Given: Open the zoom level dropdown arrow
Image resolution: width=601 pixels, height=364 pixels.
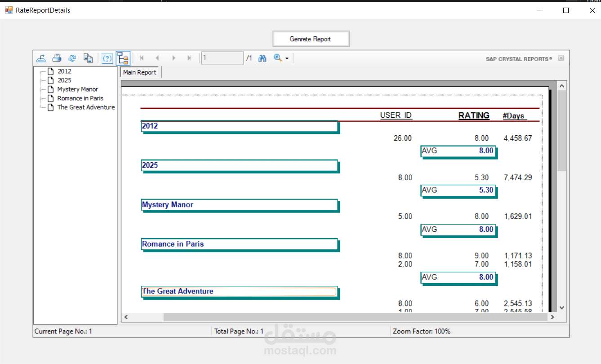Looking at the screenshot, I should pos(287,58).
